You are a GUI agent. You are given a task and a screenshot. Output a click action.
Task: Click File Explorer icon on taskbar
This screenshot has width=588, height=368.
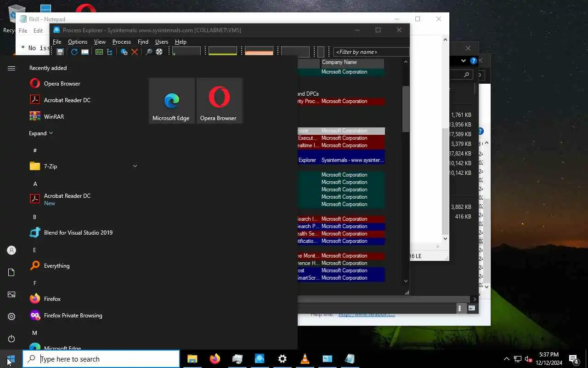pos(192,359)
